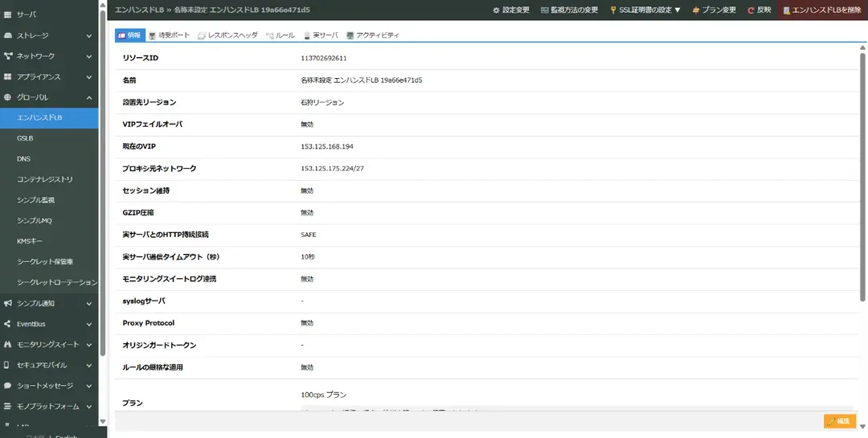
Task: Click the サーバ icon in sidebar
Action: coord(8,14)
